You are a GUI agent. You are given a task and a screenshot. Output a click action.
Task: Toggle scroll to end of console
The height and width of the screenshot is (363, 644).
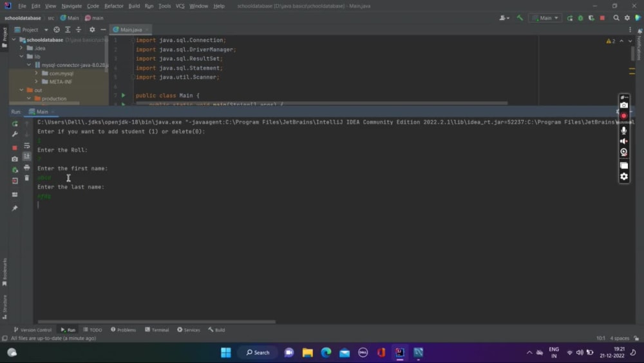tap(26, 156)
